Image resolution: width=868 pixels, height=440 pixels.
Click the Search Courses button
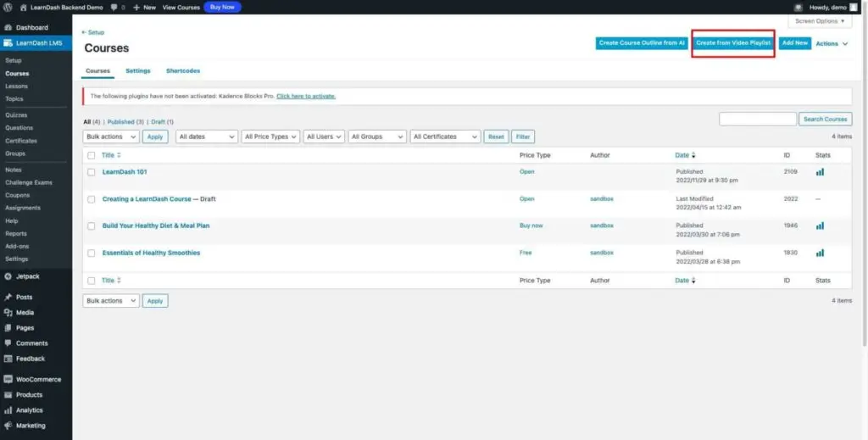point(826,119)
